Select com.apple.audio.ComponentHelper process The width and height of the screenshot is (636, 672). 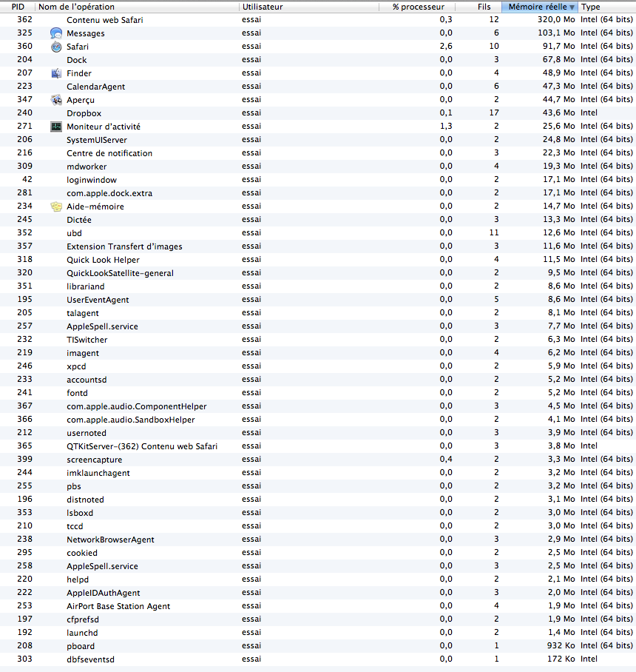coord(318,406)
